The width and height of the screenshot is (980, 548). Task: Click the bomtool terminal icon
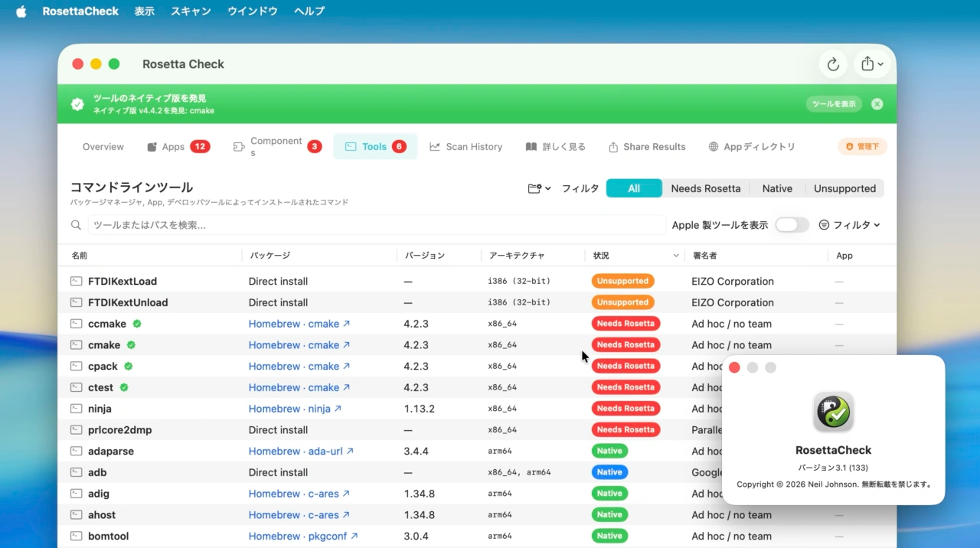pos(76,537)
